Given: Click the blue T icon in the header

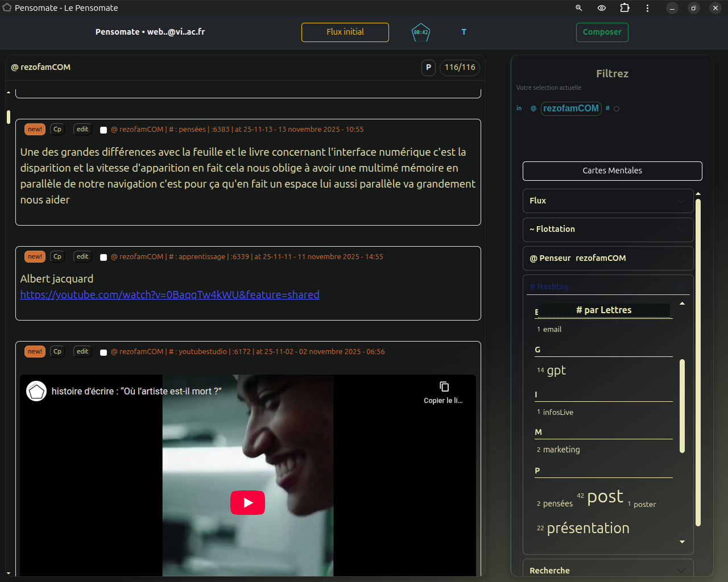Looking at the screenshot, I should 464,32.
